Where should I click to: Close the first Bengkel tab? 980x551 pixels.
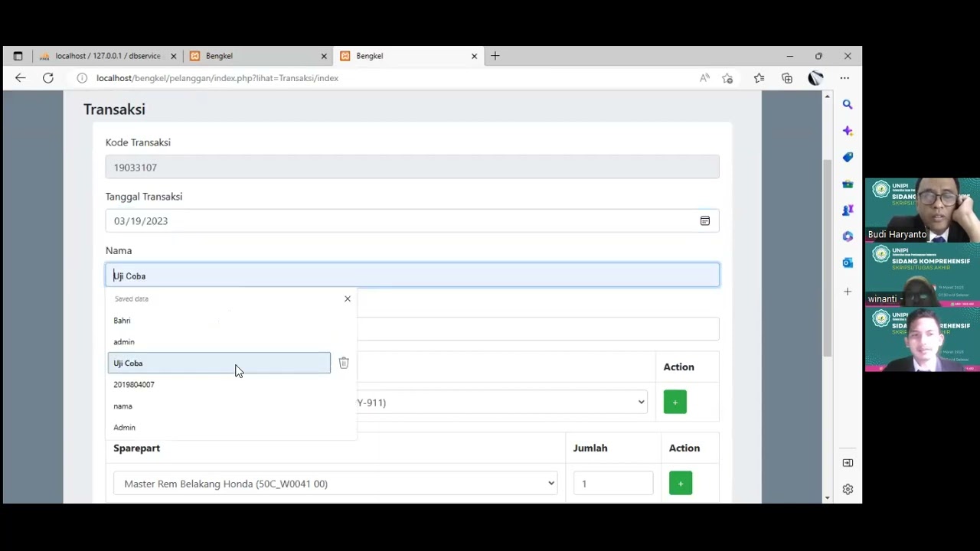tap(324, 56)
